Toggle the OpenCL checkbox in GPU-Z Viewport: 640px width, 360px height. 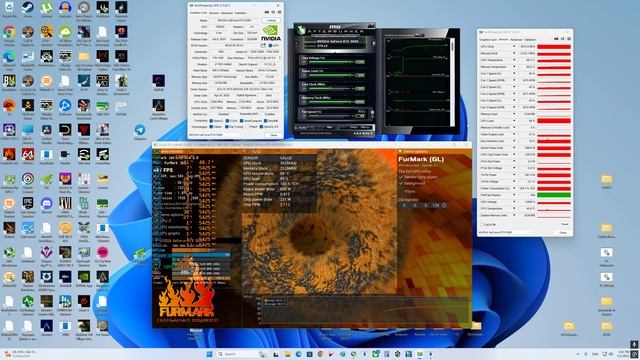(211, 121)
